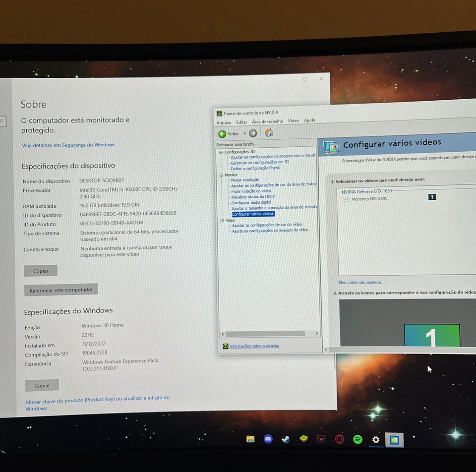Select Visualizar status do HDCP
Viewport: 476px width, 472px height.
tap(253, 197)
